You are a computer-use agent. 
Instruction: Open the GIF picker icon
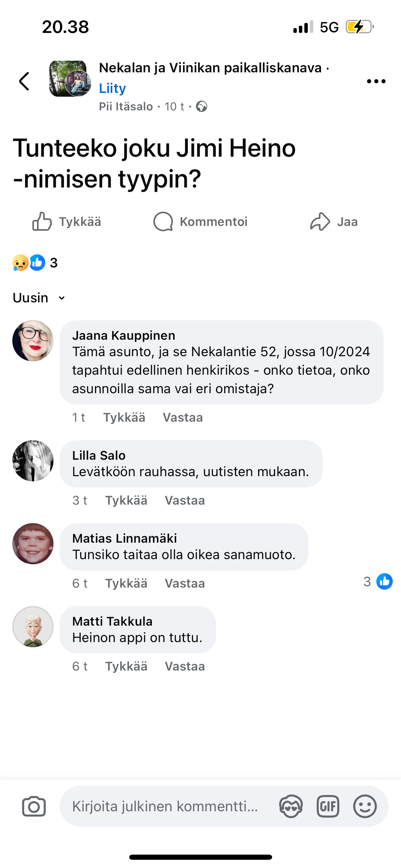(x=328, y=806)
